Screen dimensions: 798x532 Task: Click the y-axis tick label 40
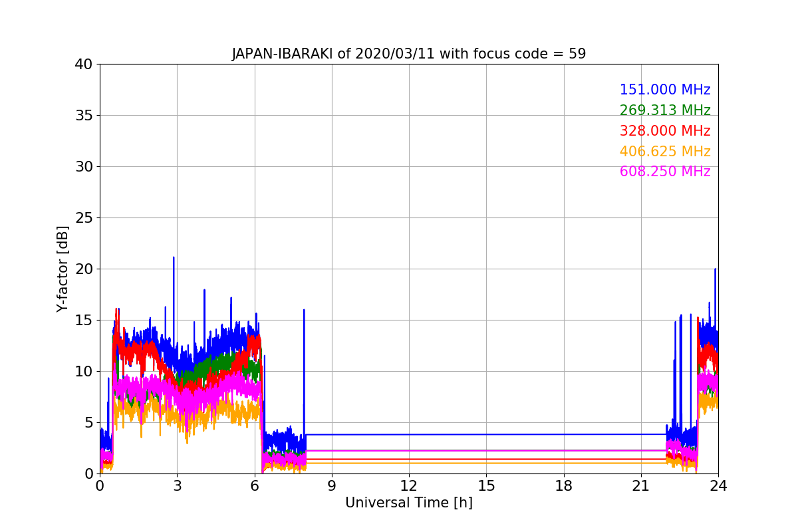coord(84,65)
